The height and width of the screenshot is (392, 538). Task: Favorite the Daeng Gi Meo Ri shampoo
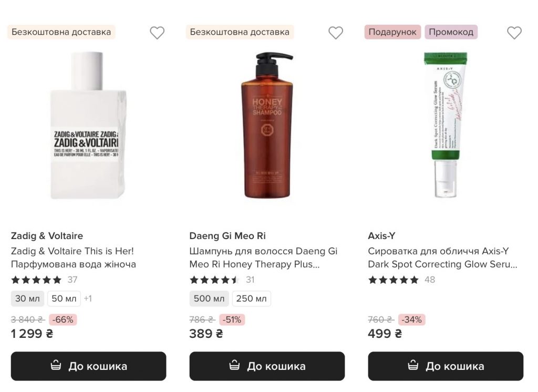click(336, 33)
